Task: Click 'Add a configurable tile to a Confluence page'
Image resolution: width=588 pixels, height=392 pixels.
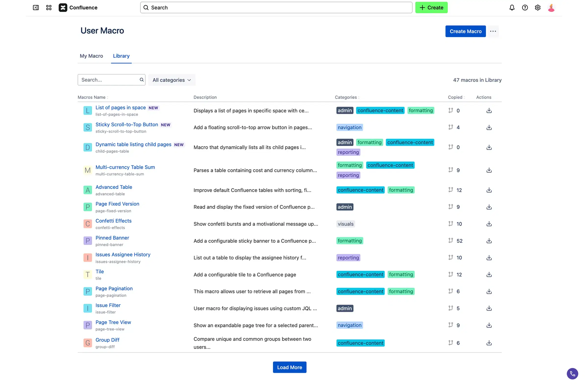Action: (x=245, y=275)
